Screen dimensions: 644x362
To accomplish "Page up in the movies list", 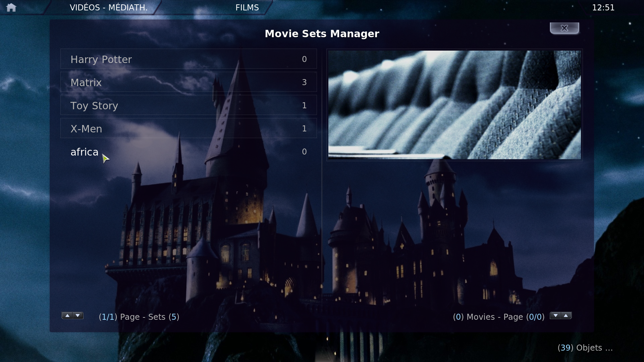I will click(x=566, y=316).
